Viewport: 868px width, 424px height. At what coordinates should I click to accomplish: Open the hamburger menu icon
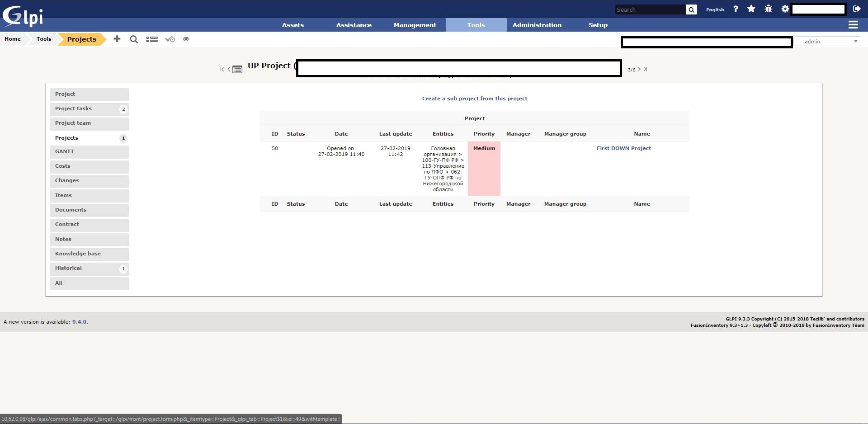click(x=853, y=25)
